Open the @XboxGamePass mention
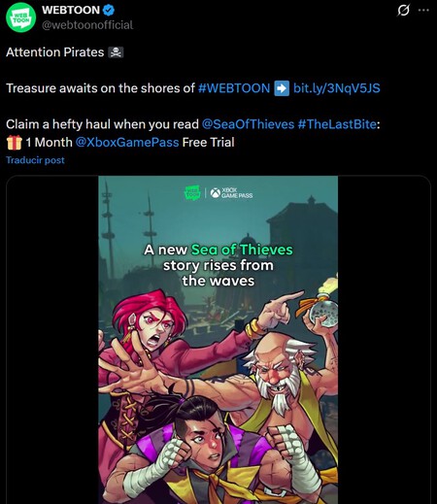 [127, 143]
